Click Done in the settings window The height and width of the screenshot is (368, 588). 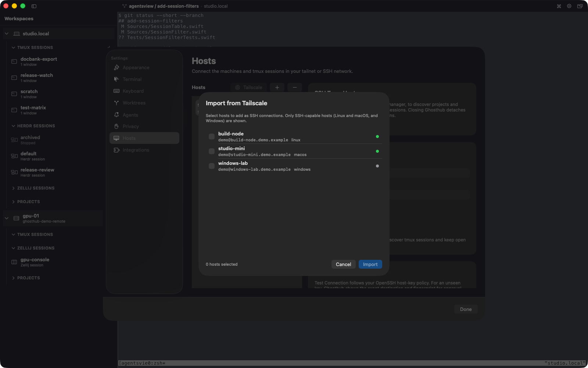click(x=466, y=309)
